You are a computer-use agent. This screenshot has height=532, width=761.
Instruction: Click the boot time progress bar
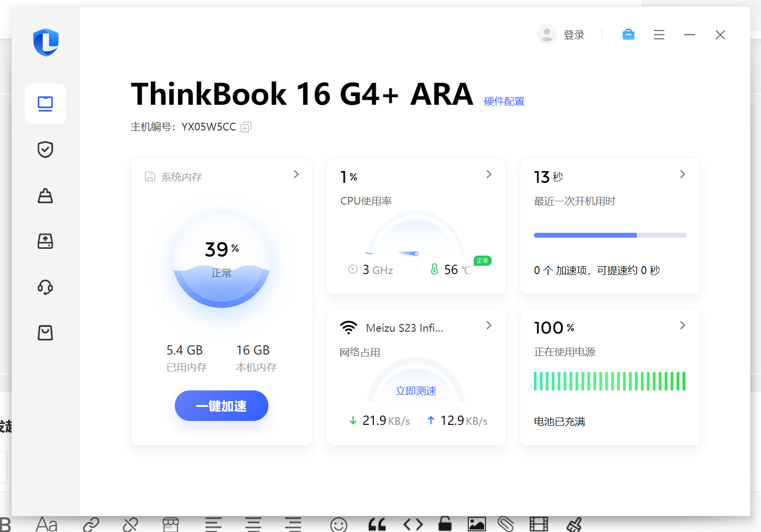pos(610,235)
